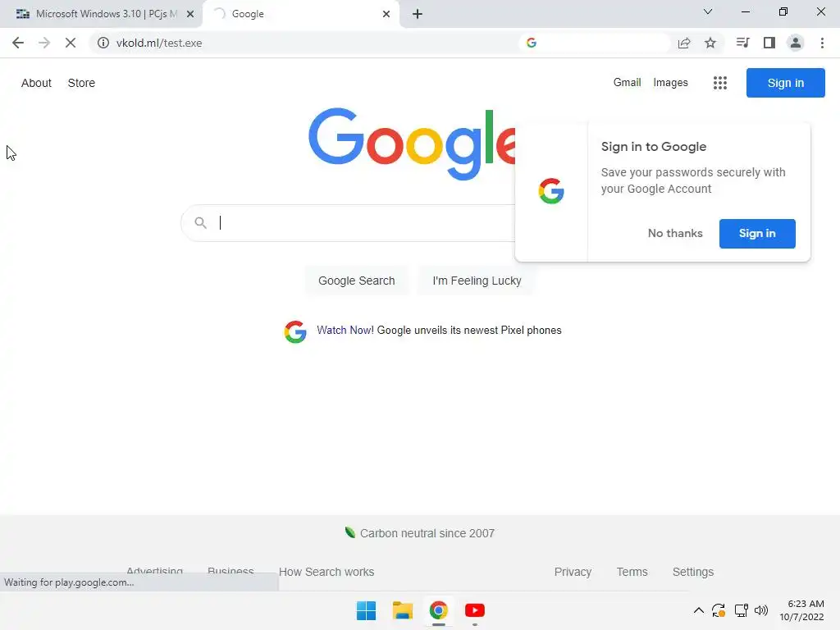Image resolution: width=840 pixels, height=630 pixels.
Task: Open How Search works link
Action: [326, 572]
